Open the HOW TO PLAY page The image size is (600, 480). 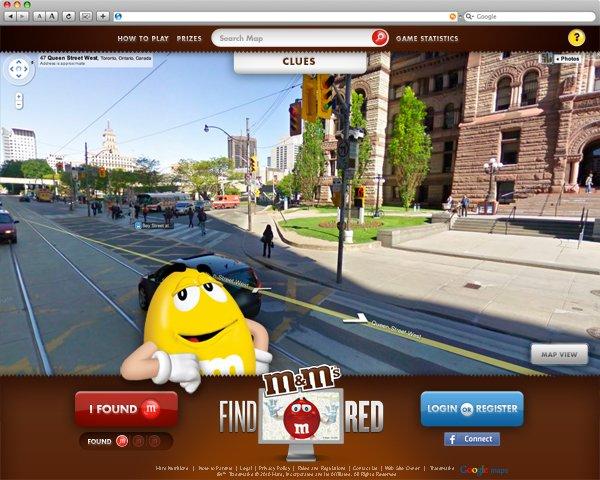143,39
